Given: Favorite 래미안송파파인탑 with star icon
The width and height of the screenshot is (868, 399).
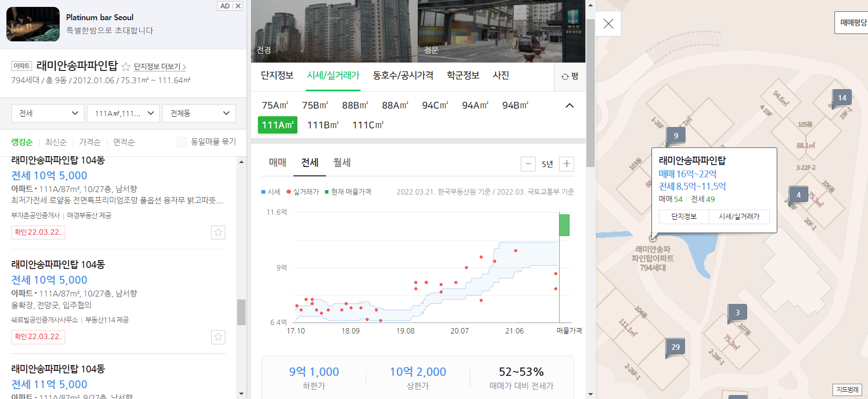Looking at the screenshot, I should coord(126,66).
